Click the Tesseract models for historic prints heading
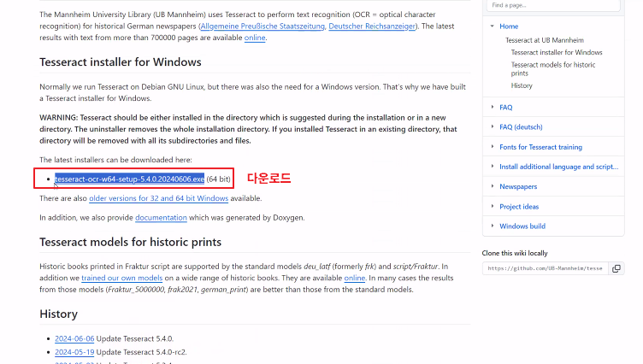Screen dimensions: 643x364 pos(131,243)
